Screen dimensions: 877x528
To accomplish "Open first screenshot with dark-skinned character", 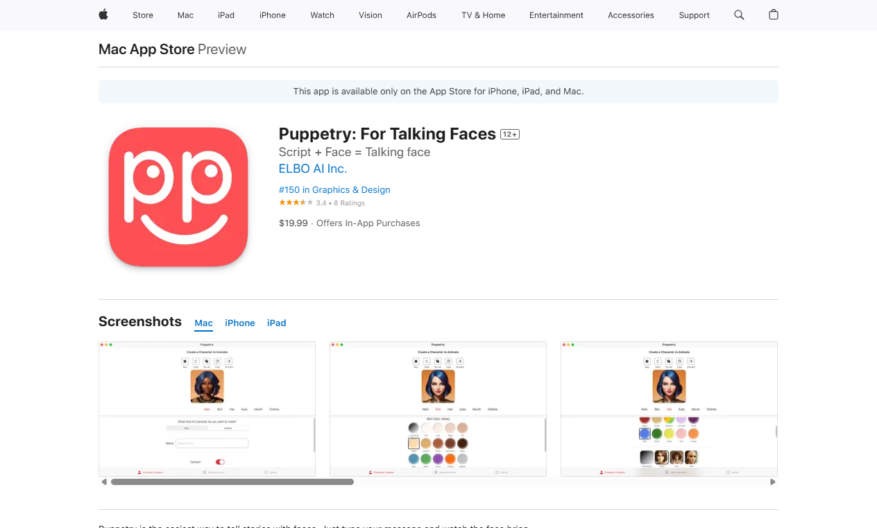I will (x=207, y=409).
